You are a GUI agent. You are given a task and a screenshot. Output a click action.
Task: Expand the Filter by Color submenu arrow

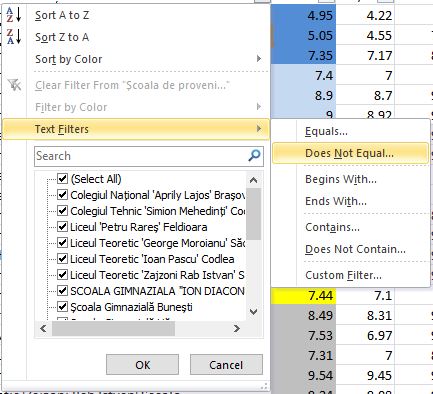(x=259, y=107)
